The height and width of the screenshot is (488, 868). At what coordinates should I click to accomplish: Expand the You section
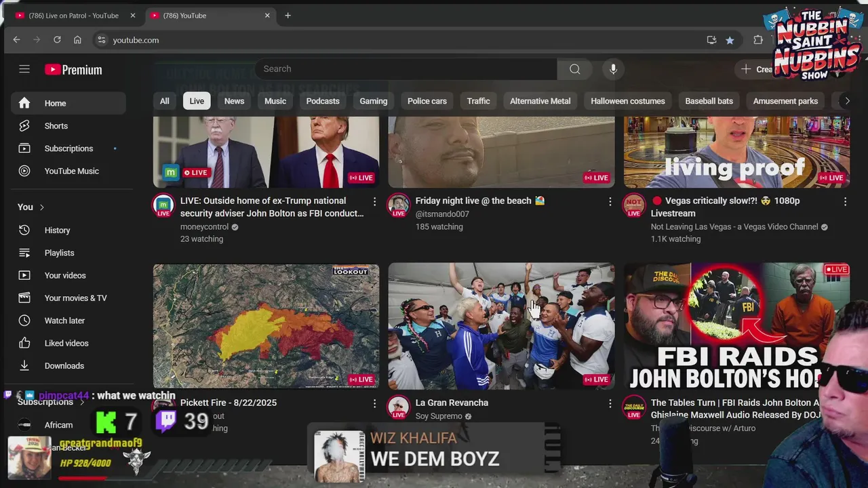click(x=31, y=207)
